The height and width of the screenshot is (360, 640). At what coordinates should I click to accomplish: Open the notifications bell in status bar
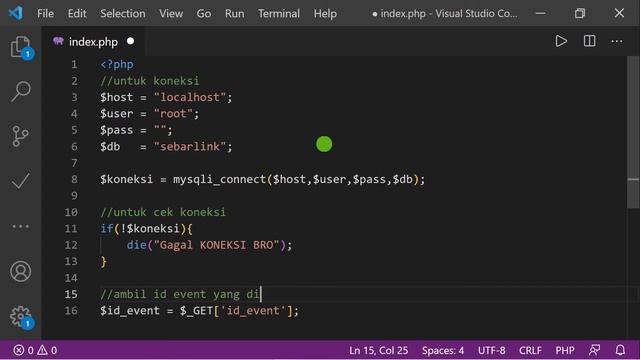click(620, 350)
